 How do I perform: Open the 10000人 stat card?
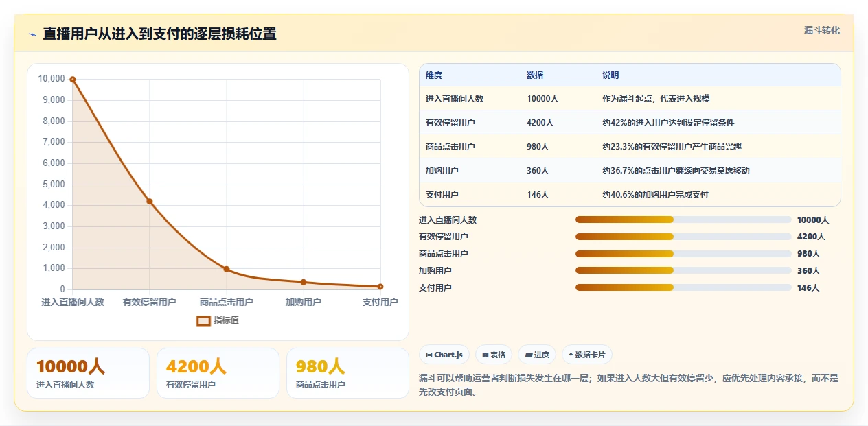click(x=88, y=373)
